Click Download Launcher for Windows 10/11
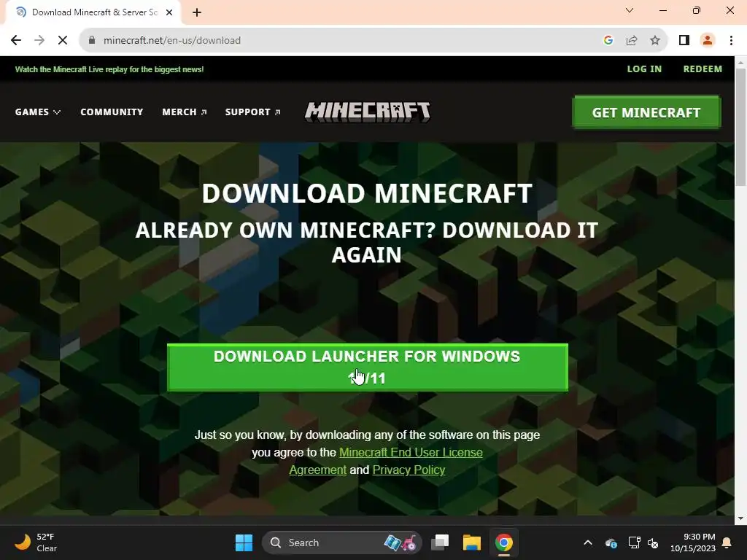The image size is (747, 560). (x=368, y=367)
